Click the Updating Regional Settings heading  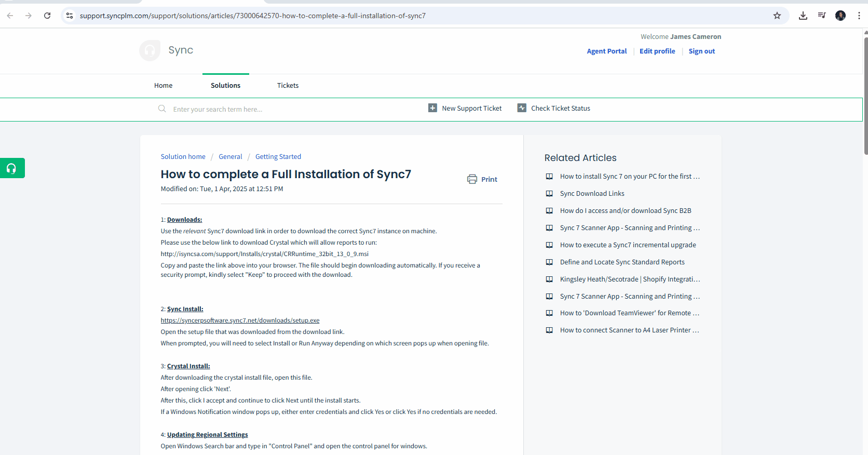207,435
